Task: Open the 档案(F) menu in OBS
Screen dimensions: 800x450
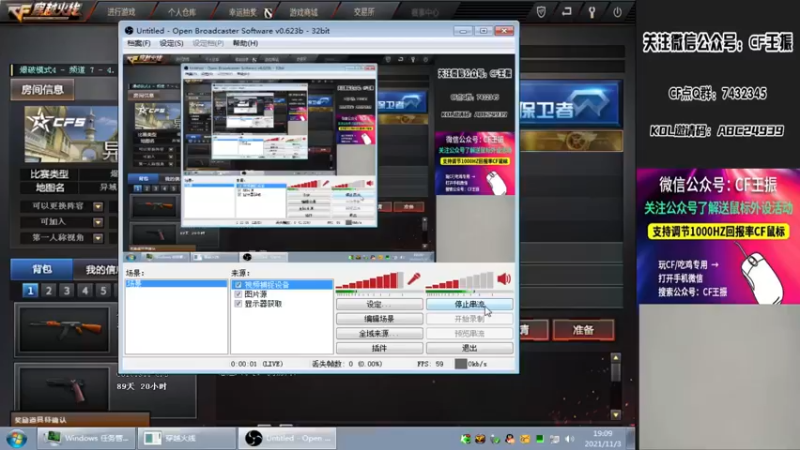Action: pos(139,43)
